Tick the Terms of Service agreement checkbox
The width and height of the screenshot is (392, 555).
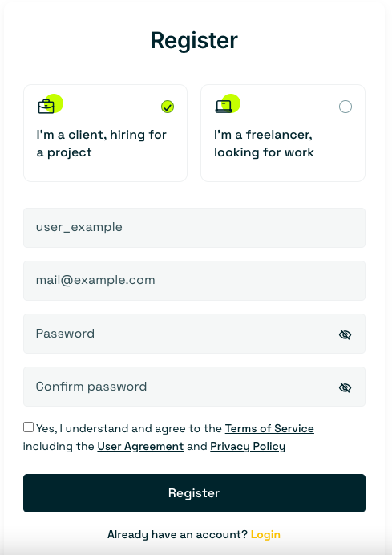[28, 427]
